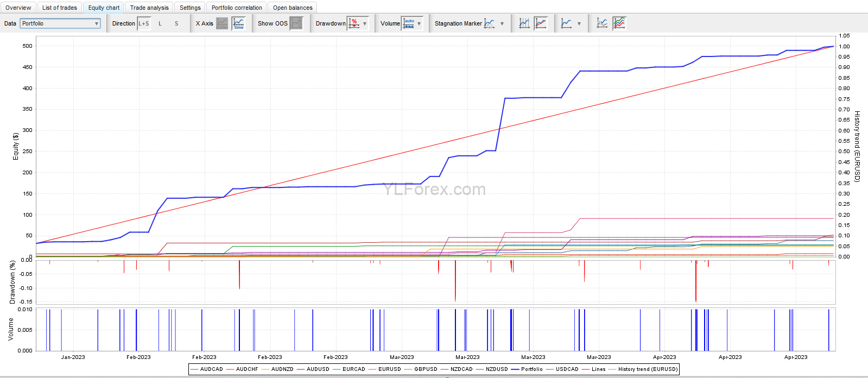Image resolution: width=868 pixels, height=378 pixels.
Task: Click the Show OOS chart icon
Action: click(296, 23)
